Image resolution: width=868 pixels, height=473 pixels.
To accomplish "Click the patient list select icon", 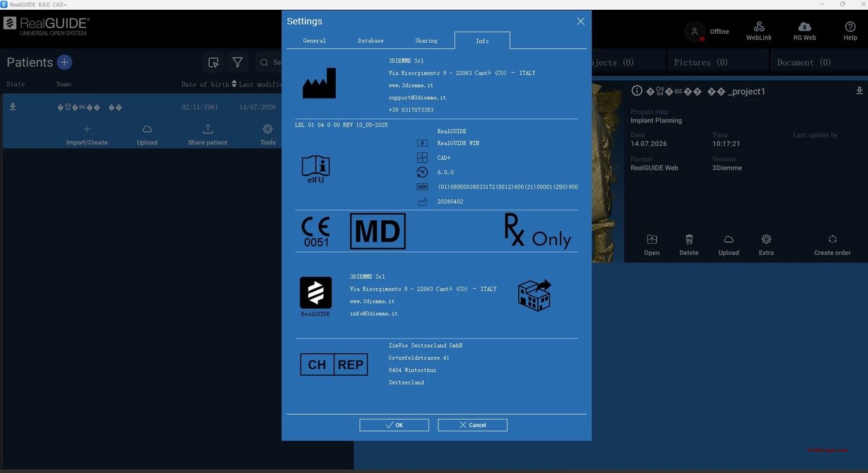I will 213,63.
